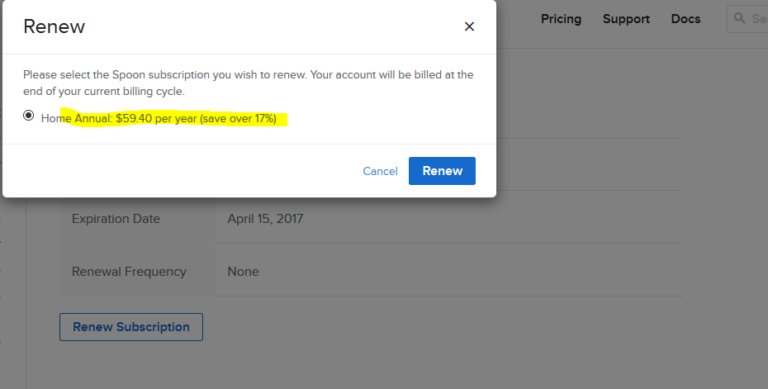Select the Home Annual radio button

pyautogui.click(x=28, y=116)
